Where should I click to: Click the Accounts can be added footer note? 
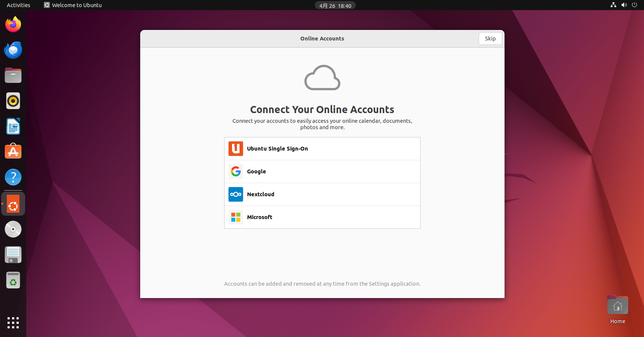click(322, 284)
